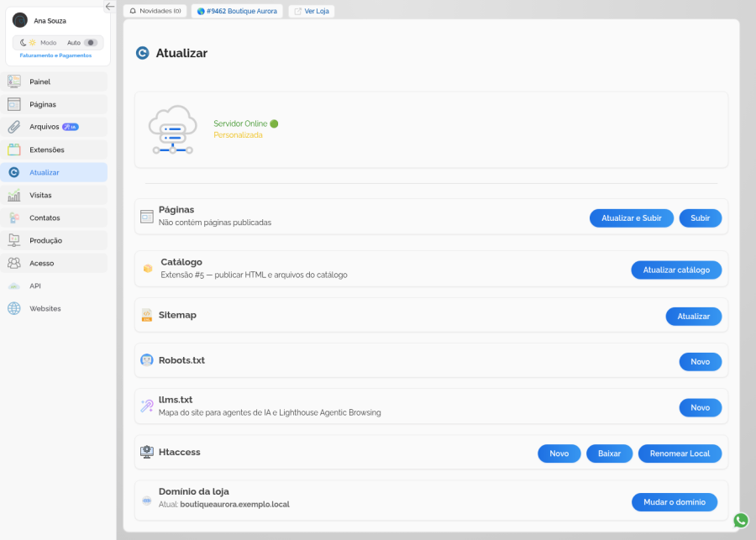This screenshot has height=540, width=756.
Task: Click the server cloud illustration
Action: click(172, 129)
